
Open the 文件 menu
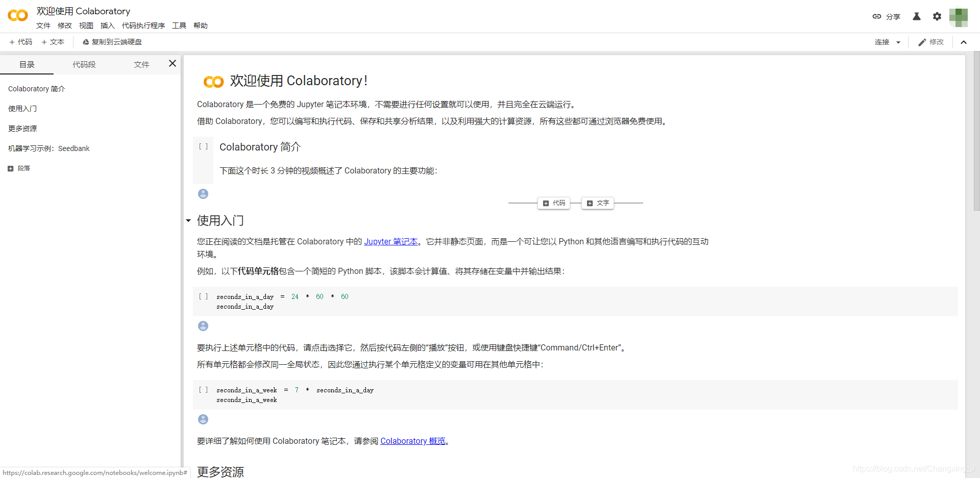tap(43, 26)
